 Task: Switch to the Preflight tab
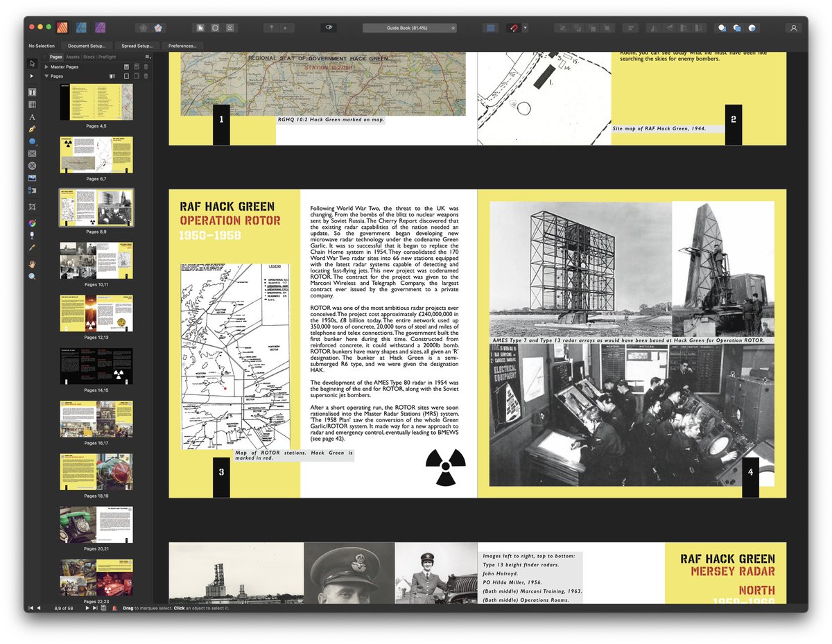coord(107,57)
